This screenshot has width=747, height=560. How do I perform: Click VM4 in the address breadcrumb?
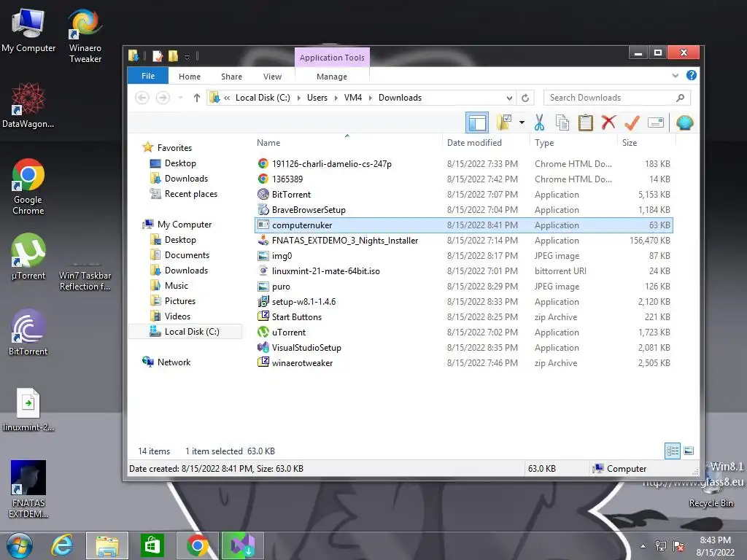353,98
